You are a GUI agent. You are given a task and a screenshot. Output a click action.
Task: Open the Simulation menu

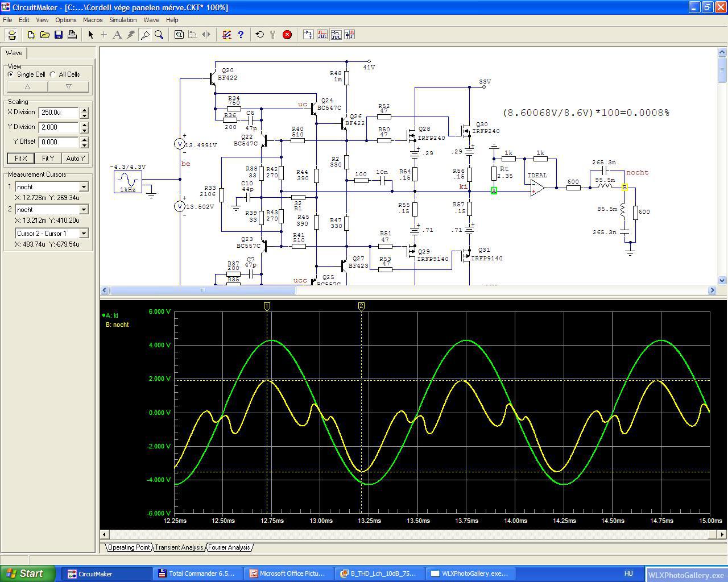123,20
